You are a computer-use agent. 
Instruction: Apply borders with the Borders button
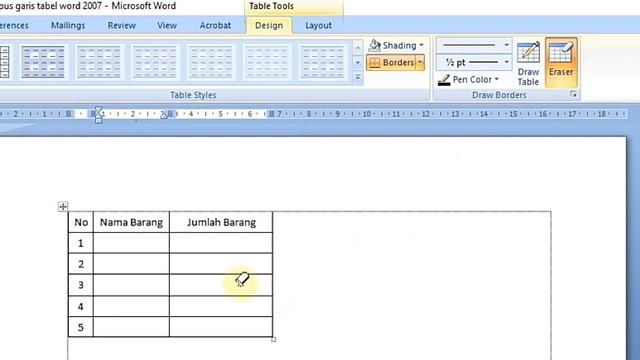tap(391, 62)
